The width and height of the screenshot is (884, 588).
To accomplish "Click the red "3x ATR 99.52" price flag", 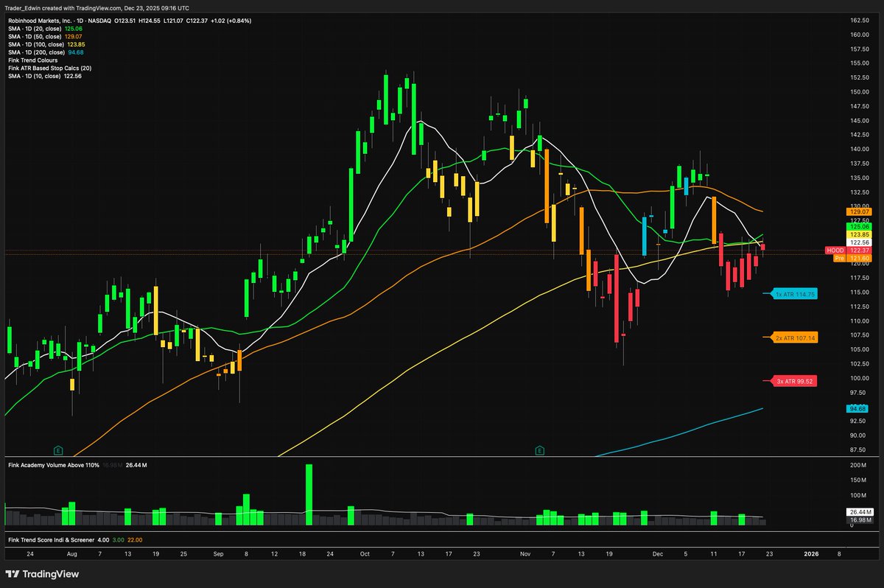I will (x=793, y=380).
